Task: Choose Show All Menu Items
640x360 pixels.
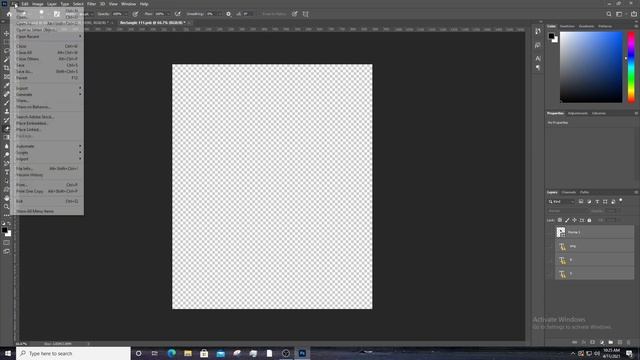Action: (x=47, y=211)
